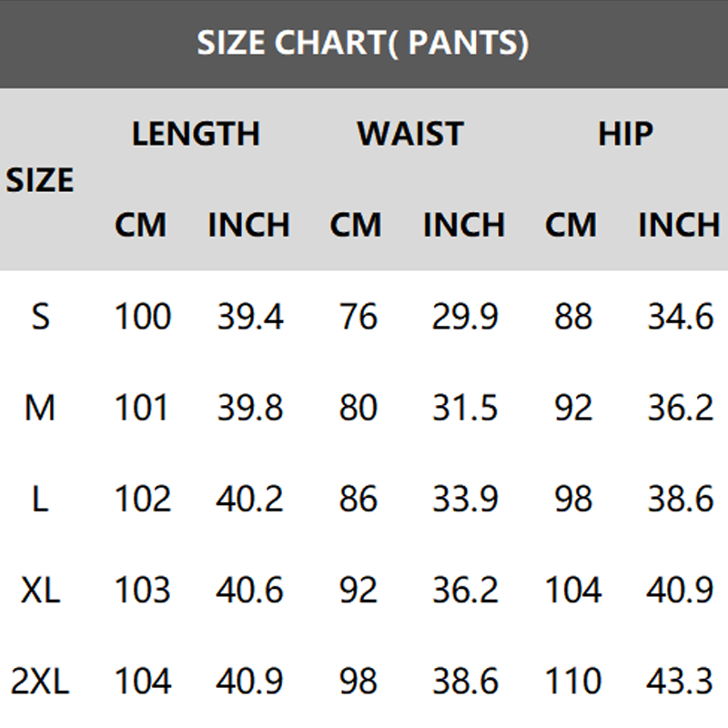
Task: Click the 86 cm waist value
Action: point(357,500)
